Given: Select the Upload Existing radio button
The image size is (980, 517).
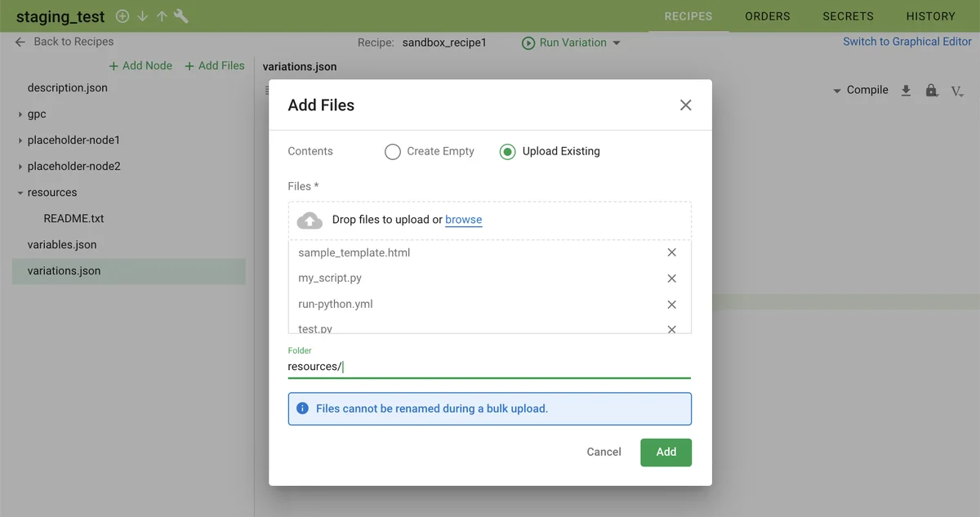Looking at the screenshot, I should tap(507, 151).
